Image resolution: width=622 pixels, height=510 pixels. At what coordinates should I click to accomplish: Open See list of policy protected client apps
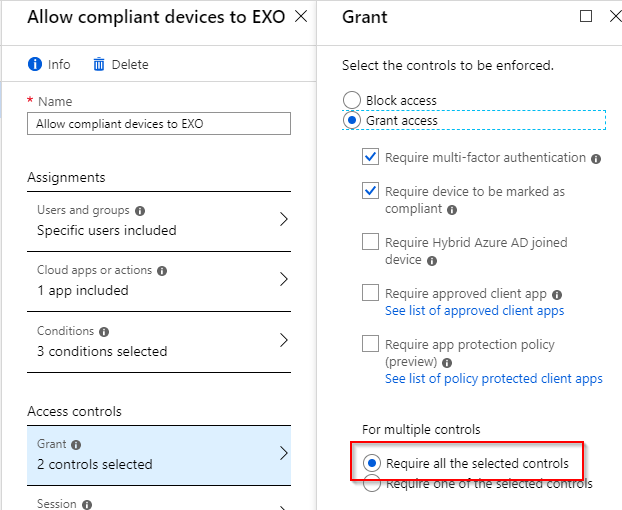point(493,379)
